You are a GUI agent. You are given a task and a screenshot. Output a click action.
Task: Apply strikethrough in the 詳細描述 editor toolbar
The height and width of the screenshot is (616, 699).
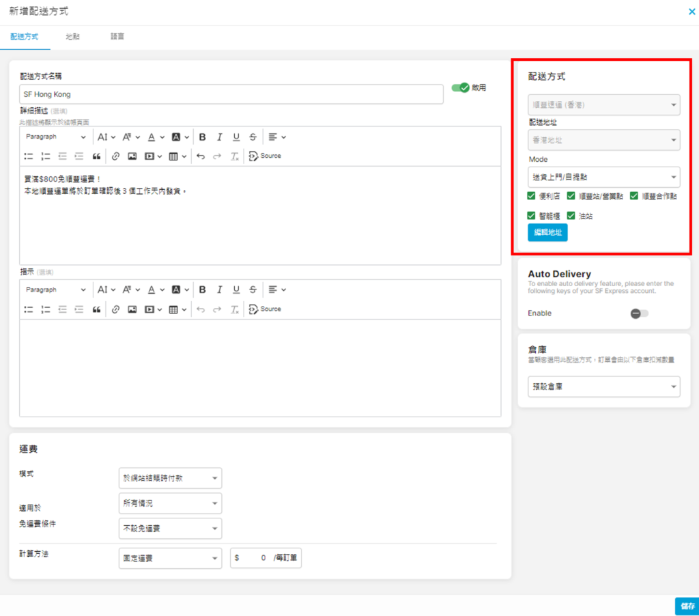tap(253, 137)
